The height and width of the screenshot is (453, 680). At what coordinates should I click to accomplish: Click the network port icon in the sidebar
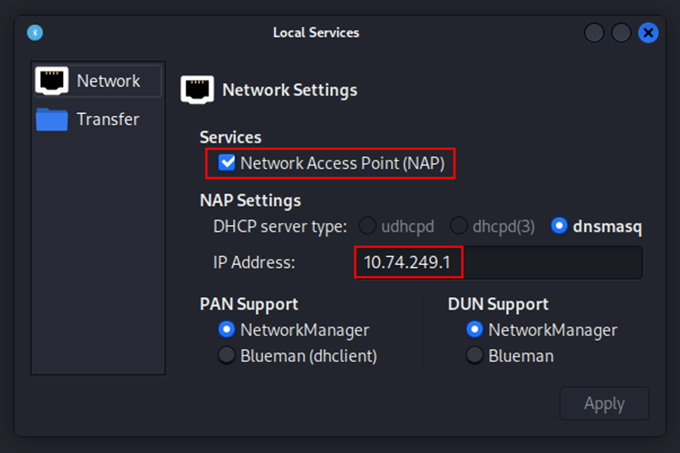pos(52,81)
